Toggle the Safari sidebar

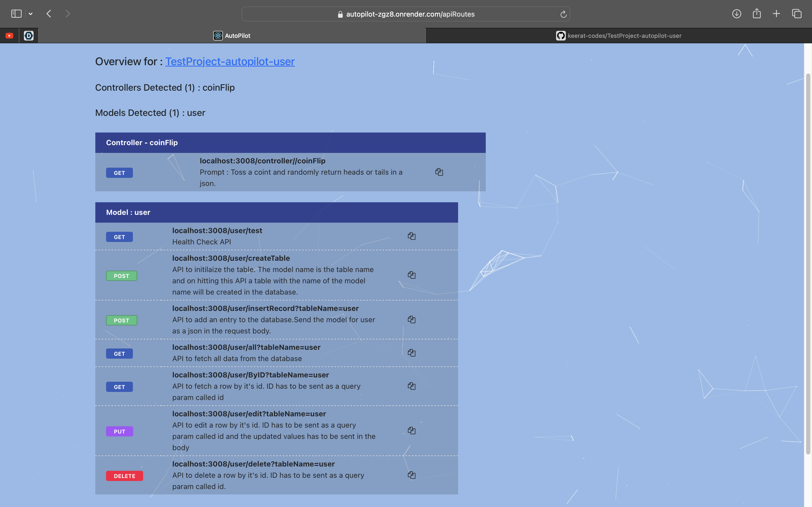click(16, 14)
